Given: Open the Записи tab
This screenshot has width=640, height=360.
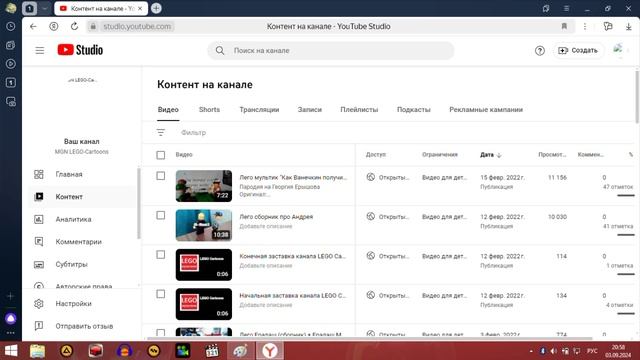Looking at the screenshot, I should [x=309, y=109].
